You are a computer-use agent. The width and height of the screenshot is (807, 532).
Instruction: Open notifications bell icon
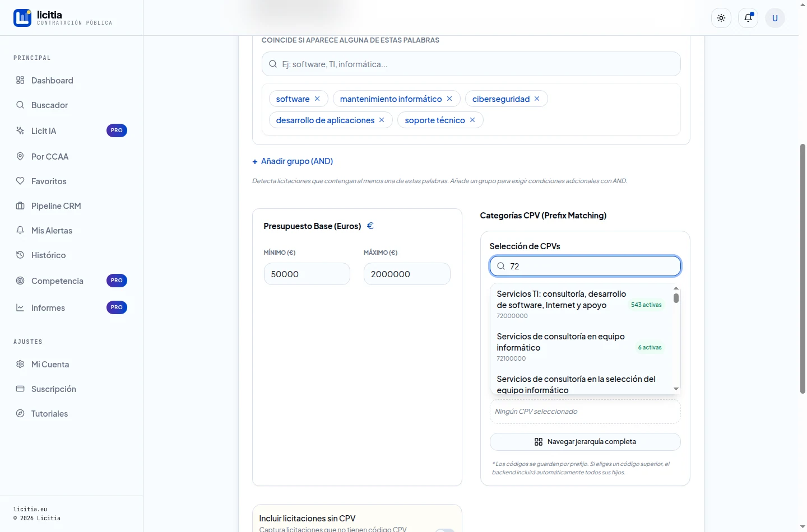coord(748,18)
